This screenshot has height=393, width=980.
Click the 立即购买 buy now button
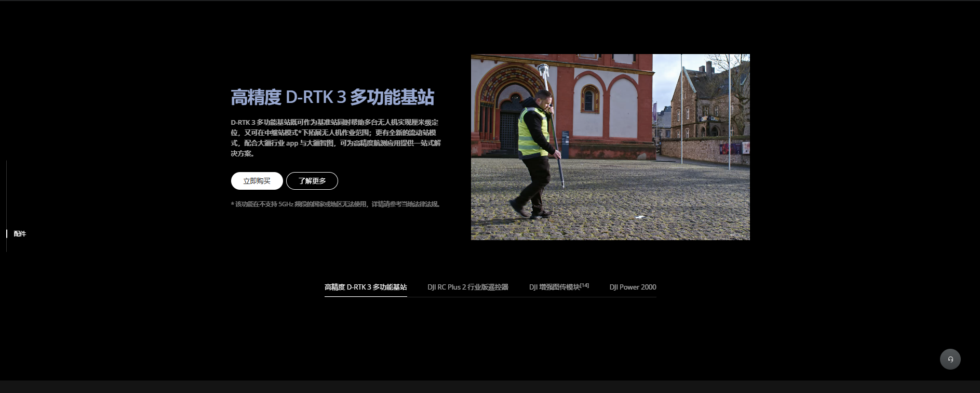point(257,181)
